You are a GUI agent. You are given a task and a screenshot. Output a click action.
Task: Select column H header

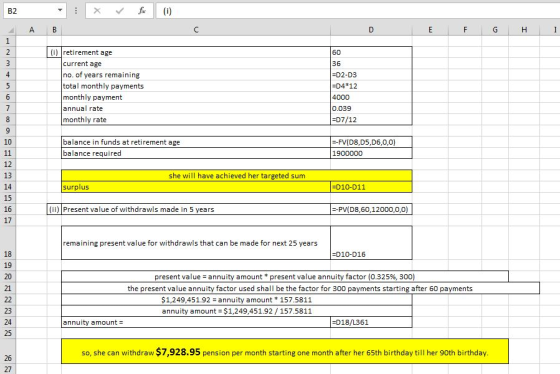[x=524, y=30]
